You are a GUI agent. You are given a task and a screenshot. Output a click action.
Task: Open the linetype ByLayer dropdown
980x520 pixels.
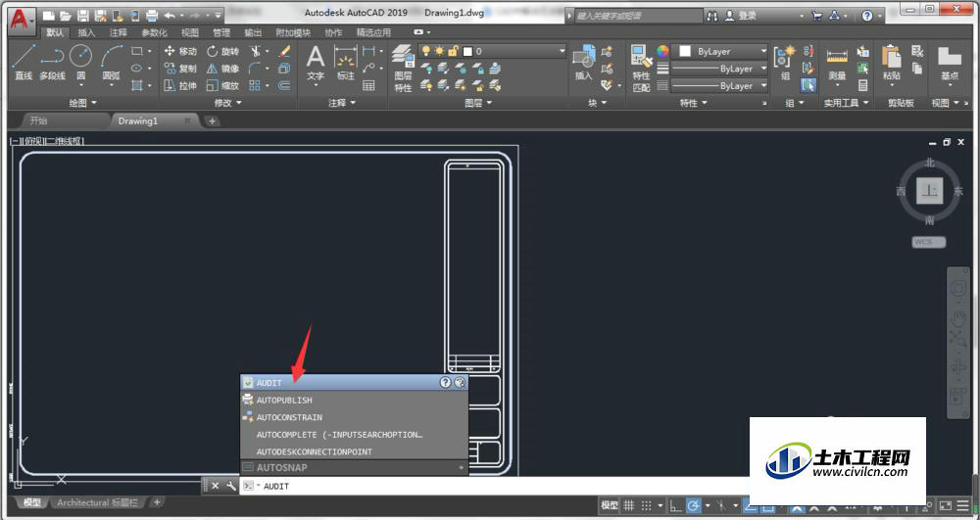[x=719, y=85]
